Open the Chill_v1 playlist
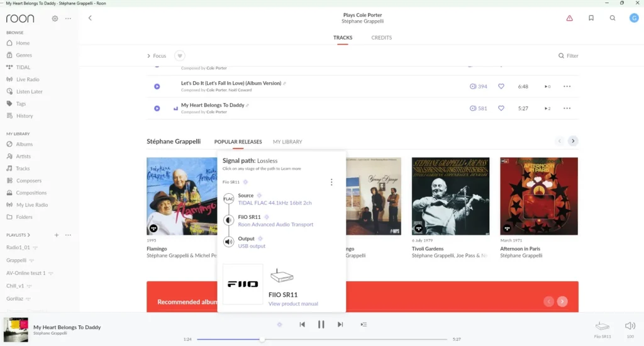This screenshot has width=644, height=346. [14, 286]
